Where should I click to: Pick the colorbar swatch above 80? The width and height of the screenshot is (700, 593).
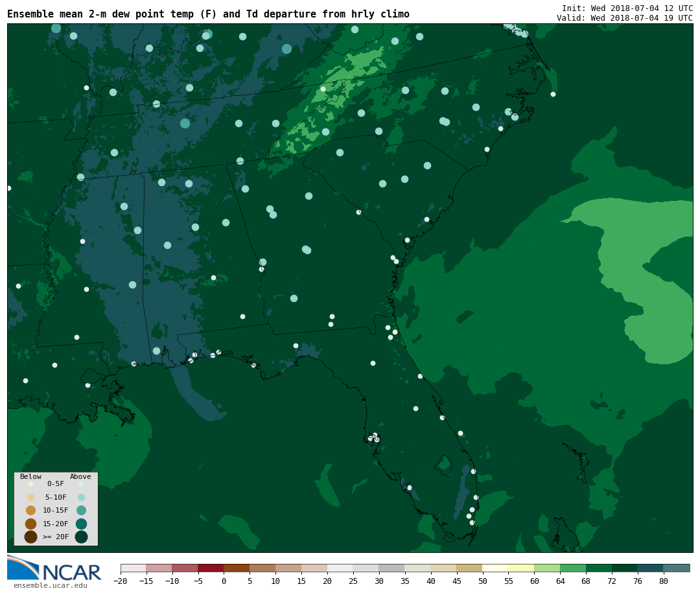point(677,568)
